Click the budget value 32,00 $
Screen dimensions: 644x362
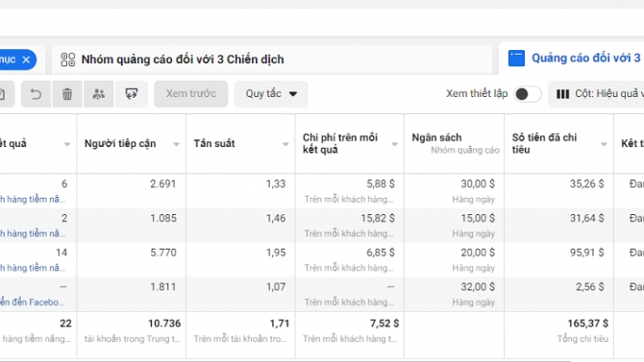click(x=478, y=286)
